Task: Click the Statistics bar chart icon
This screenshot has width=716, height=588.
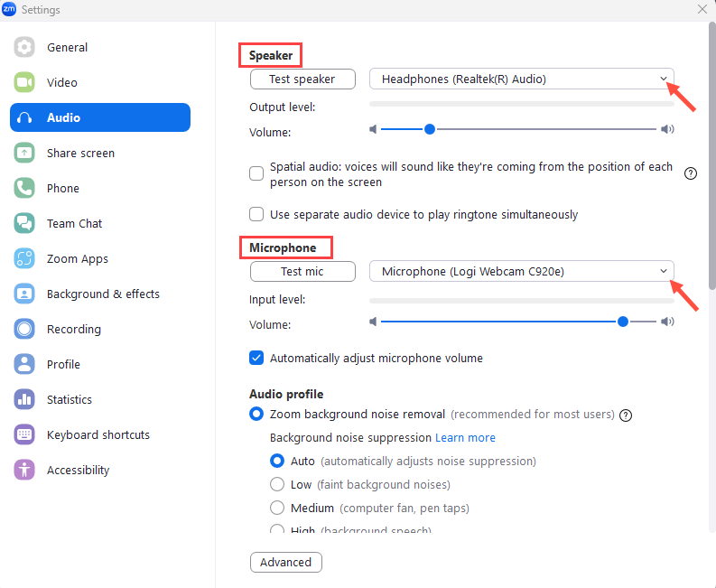Action: (24, 399)
